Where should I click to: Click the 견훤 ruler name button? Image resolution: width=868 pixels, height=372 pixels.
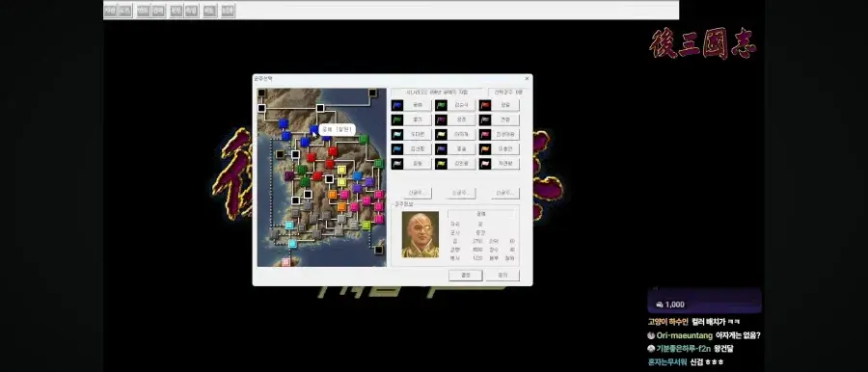[506, 120]
